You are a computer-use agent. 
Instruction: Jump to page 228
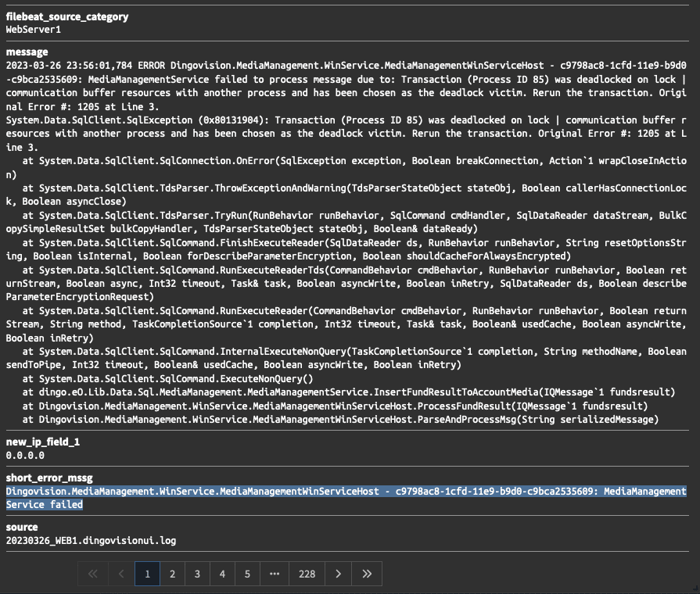[x=307, y=574]
